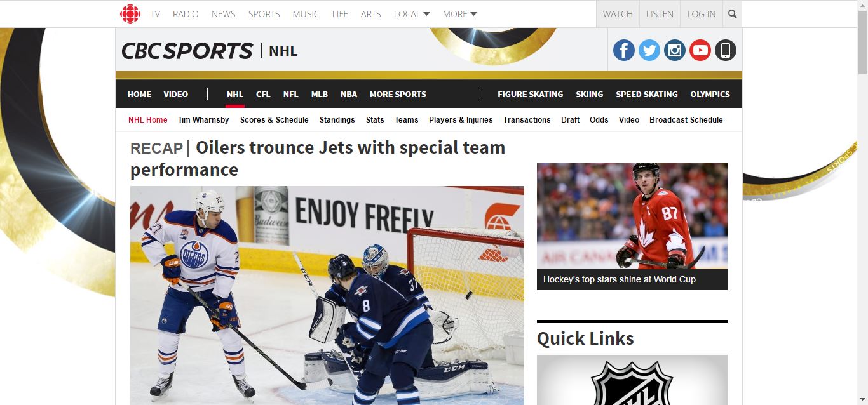Click the WATCH button
Screen dimensions: 868x405
[618, 14]
